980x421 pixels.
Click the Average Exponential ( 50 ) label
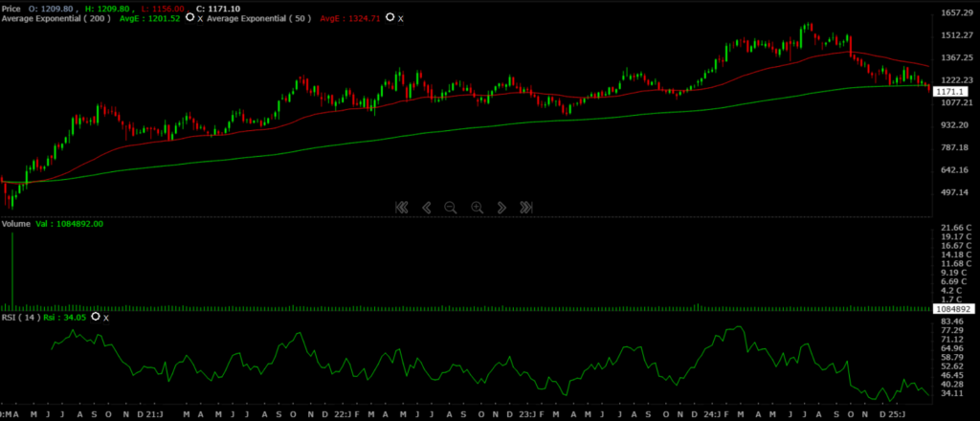258,19
